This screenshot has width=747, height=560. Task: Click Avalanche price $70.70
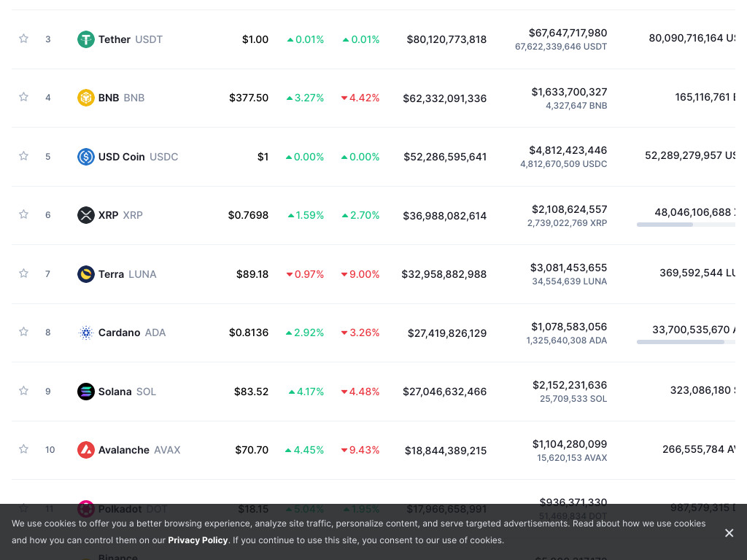point(252,450)
